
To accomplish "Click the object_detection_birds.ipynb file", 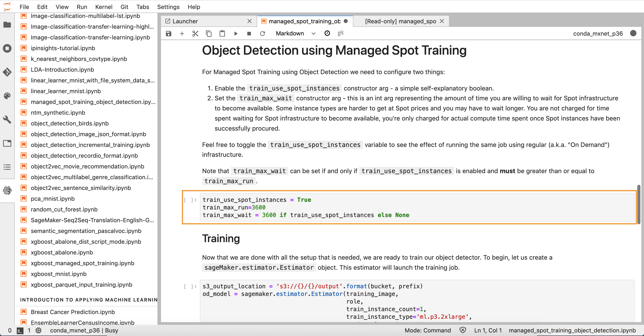I will [x=69, y=123].
